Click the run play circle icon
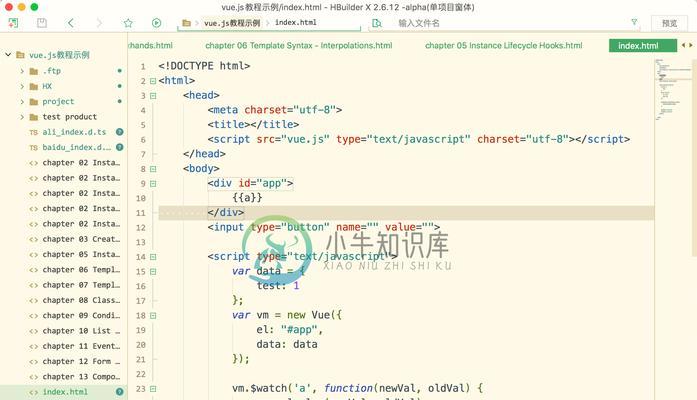This screenshot has width=697, height=400. pyautogui.click(x=156, y=23)
